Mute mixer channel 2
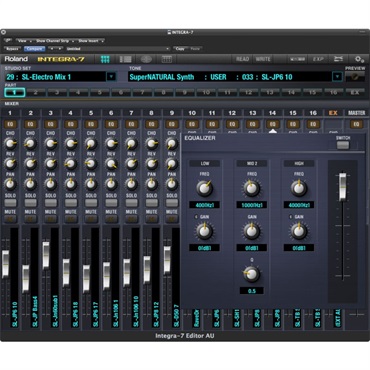Viewport: 370px width, 370px height. (x=30, y=219)
